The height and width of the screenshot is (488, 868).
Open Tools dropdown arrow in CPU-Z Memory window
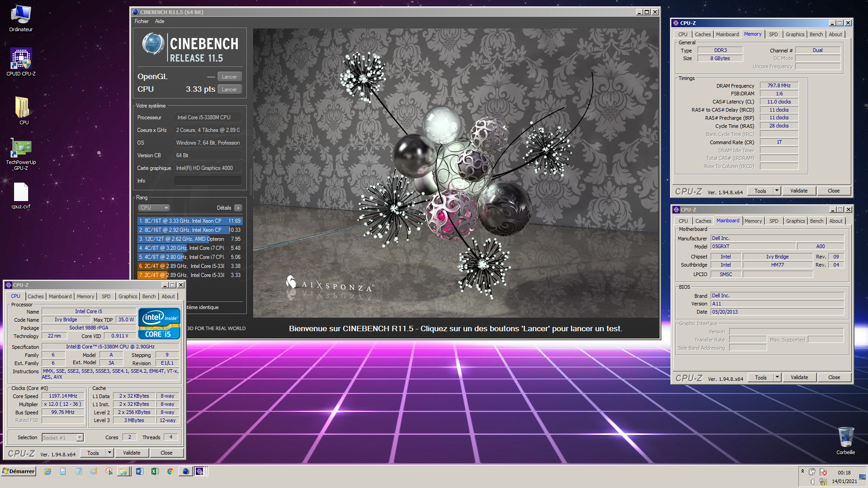(777, 191)
